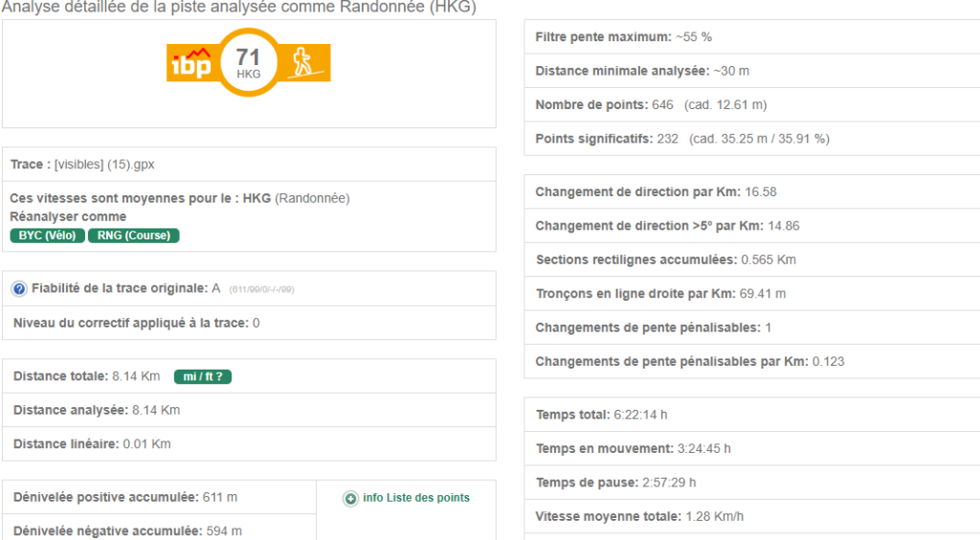Click the green plus icon for points list

(350, 498)
